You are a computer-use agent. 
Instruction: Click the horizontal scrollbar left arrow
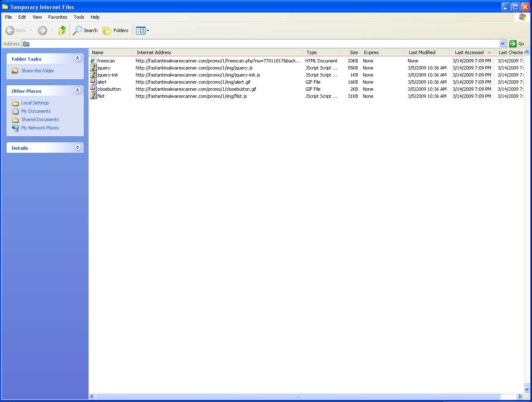point(92,397)
